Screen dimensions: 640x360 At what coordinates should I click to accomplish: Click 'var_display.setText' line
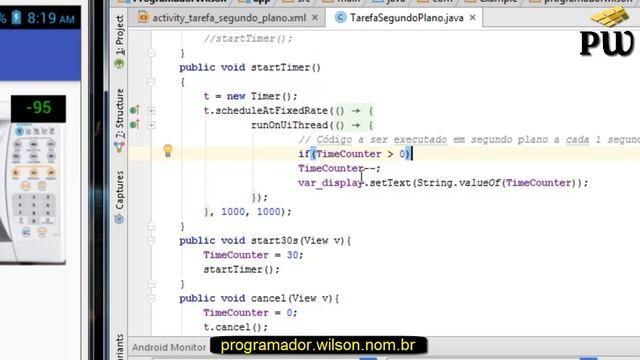443,183
